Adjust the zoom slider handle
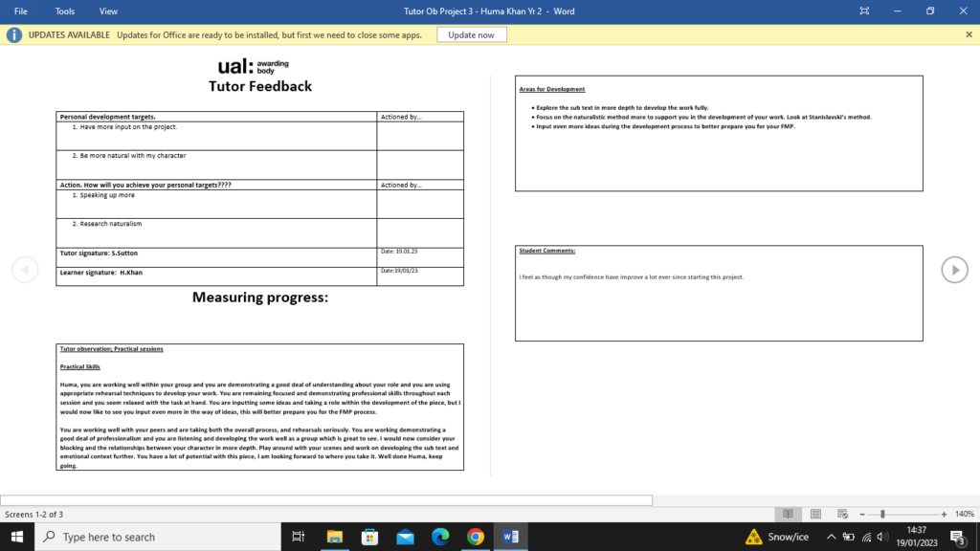 tap(882, 515)
